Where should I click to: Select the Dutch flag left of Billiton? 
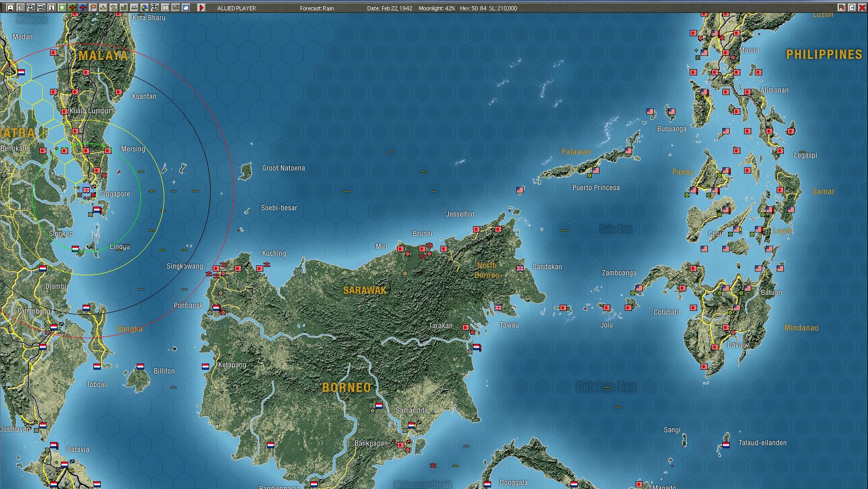140,367
